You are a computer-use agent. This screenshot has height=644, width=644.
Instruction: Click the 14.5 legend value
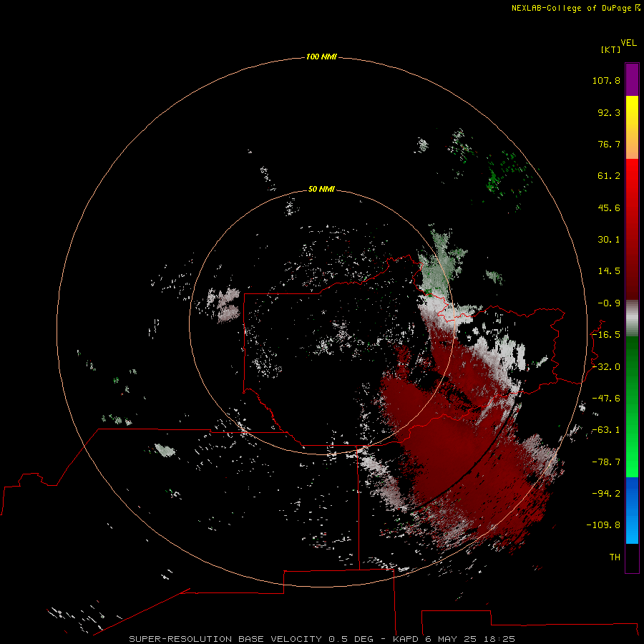tap(609, 271)
